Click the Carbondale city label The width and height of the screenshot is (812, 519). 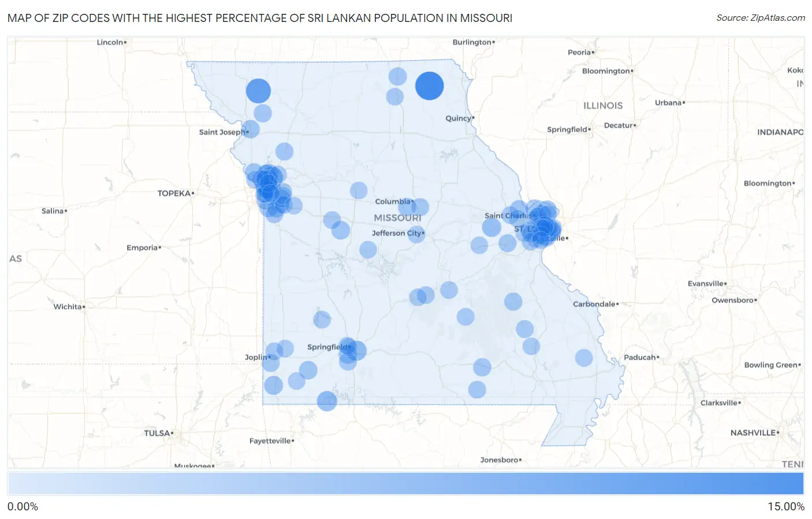(594, 304)
